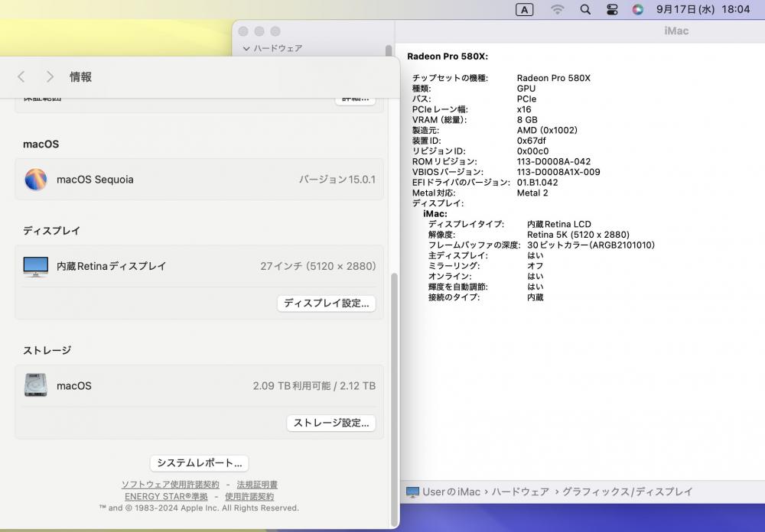
Task: Click the macOS Sequoia icon
Action: 36,180
